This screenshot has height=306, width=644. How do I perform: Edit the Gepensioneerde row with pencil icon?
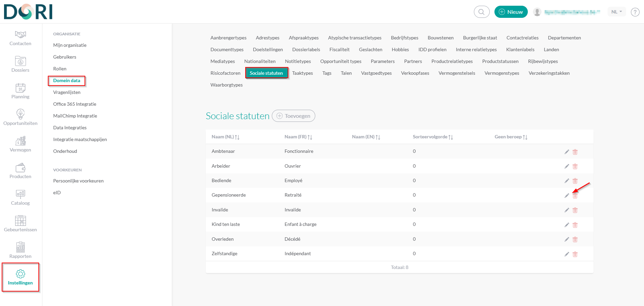[567, 196]
